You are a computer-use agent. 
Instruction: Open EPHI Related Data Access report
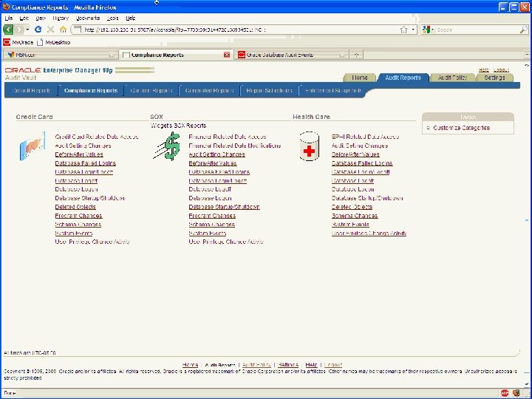coord(366,137)
